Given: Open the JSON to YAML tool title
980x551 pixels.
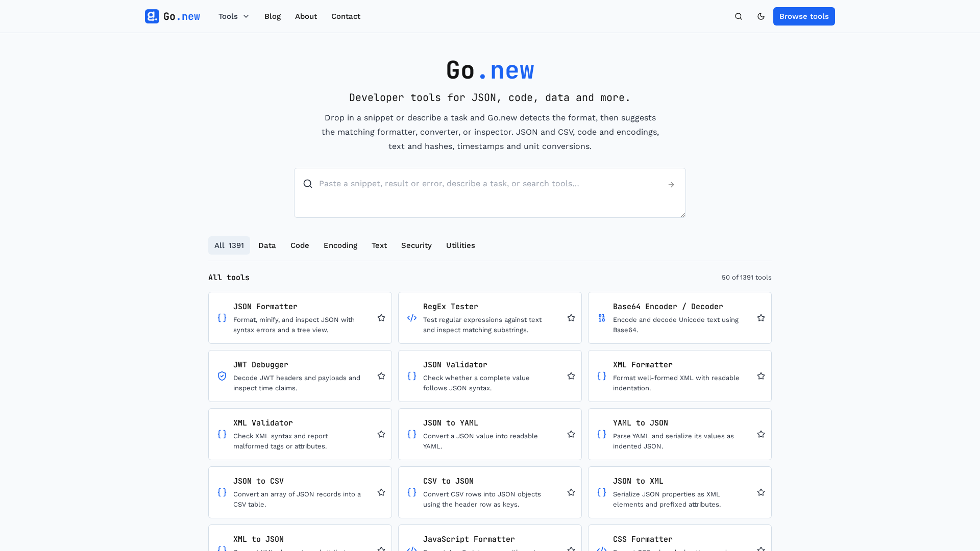Looking at the screenshot, I should coord(451,423).
